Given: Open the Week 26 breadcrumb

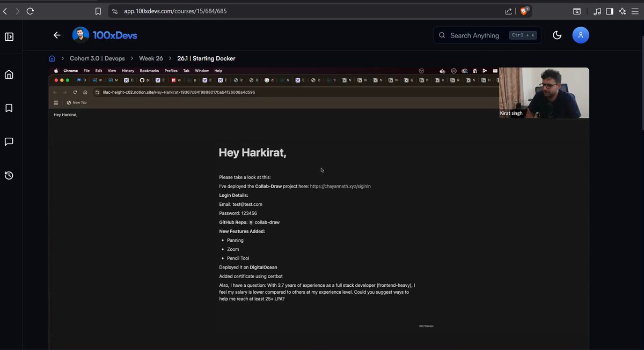Looking at the screenshot, I should [x=151, y=58].
